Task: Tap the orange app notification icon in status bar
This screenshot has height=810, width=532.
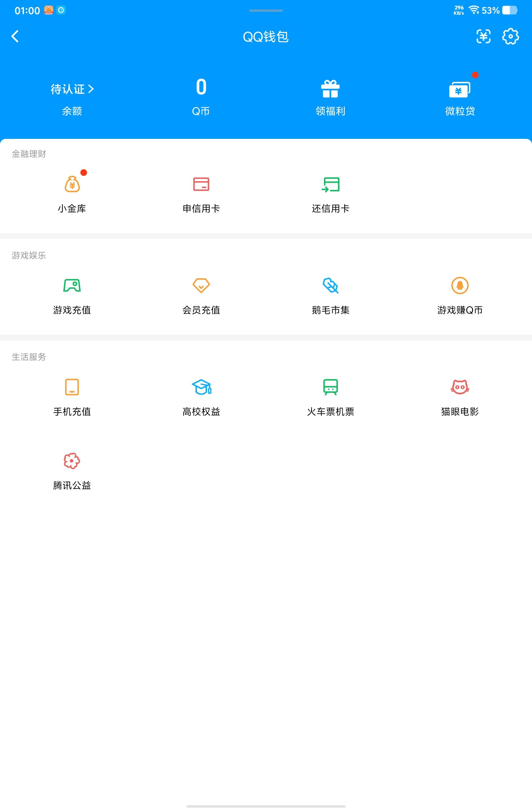Action: coord(49,10)
